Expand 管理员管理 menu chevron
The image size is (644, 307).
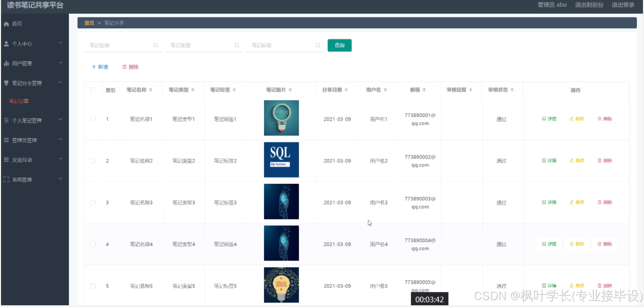(60, 139)
